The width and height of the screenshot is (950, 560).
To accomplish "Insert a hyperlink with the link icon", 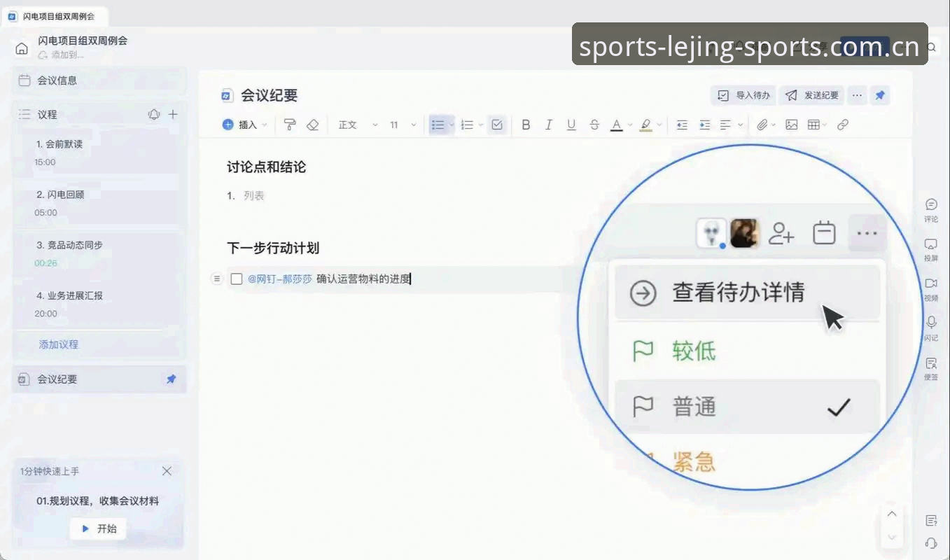I will click(843, 125).
